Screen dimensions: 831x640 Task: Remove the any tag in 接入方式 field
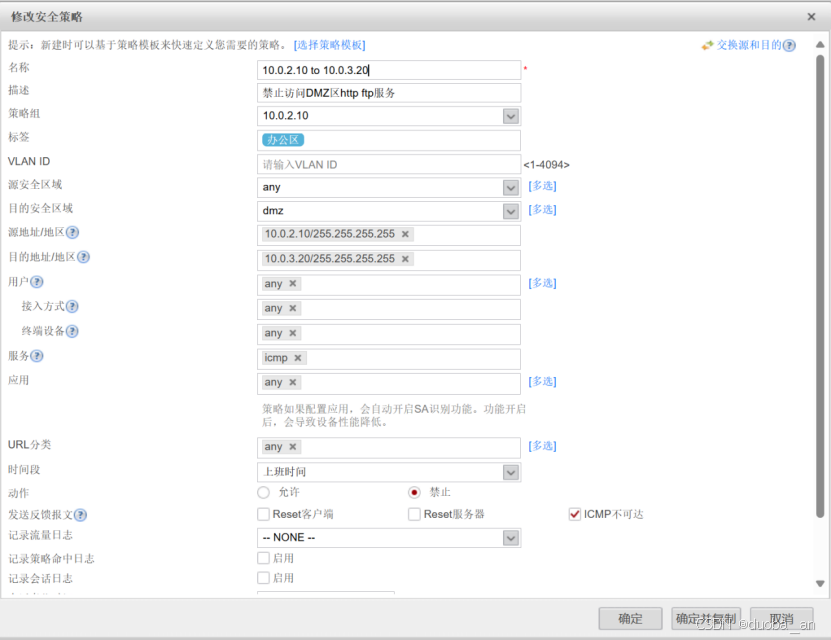point(293,308)
